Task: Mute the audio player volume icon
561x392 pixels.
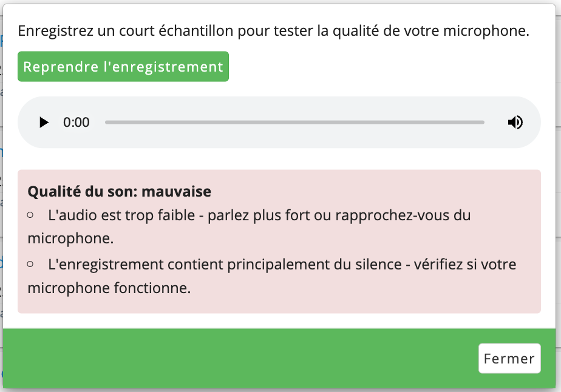Action: click(x=515, y=123)
